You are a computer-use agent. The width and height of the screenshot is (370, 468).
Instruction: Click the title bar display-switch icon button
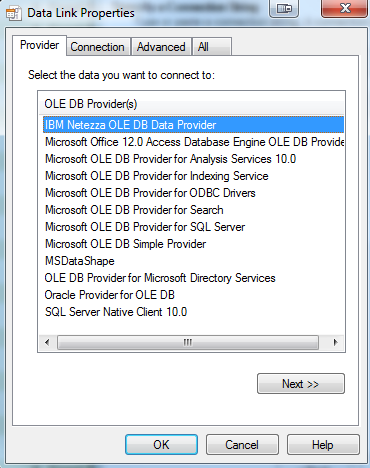point(284,8)
